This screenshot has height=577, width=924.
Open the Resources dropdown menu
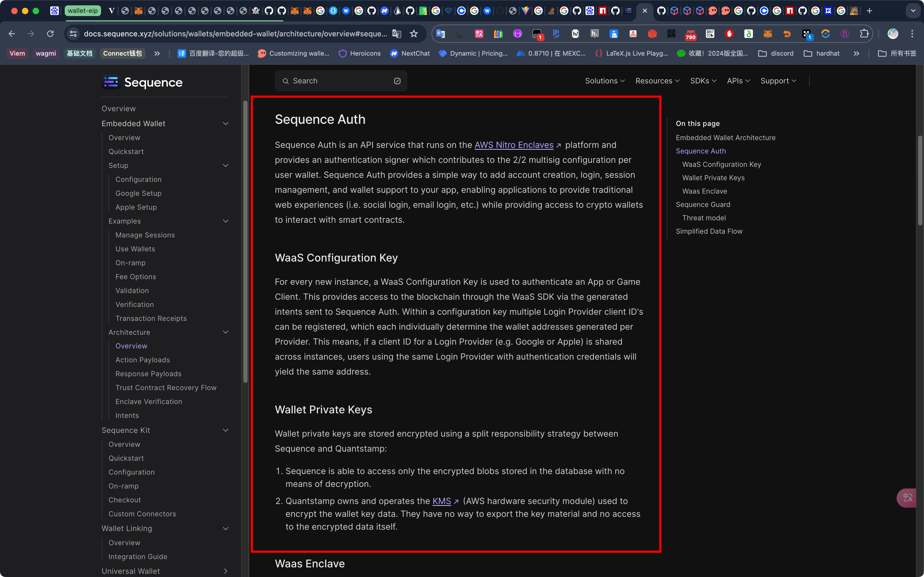point(657,81)
